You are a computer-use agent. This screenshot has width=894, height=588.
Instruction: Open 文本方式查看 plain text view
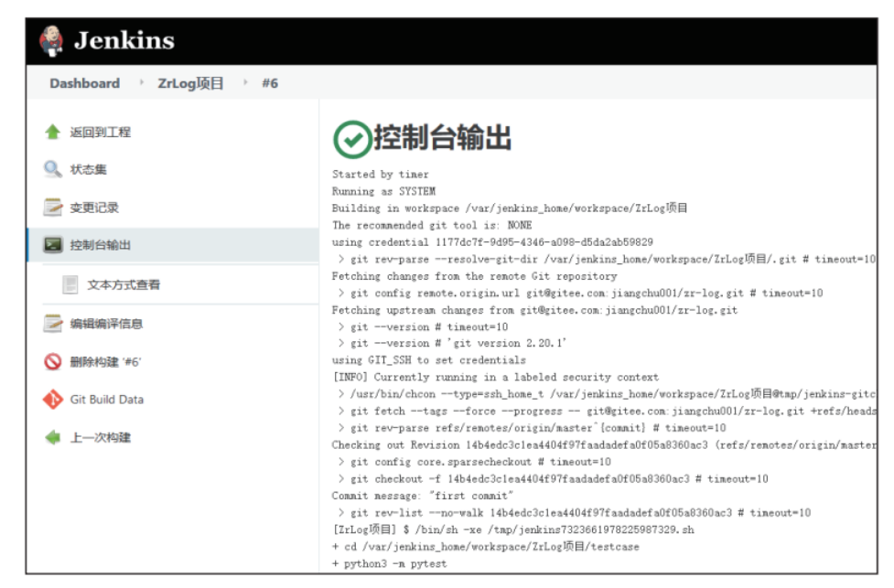coord(124,284)
